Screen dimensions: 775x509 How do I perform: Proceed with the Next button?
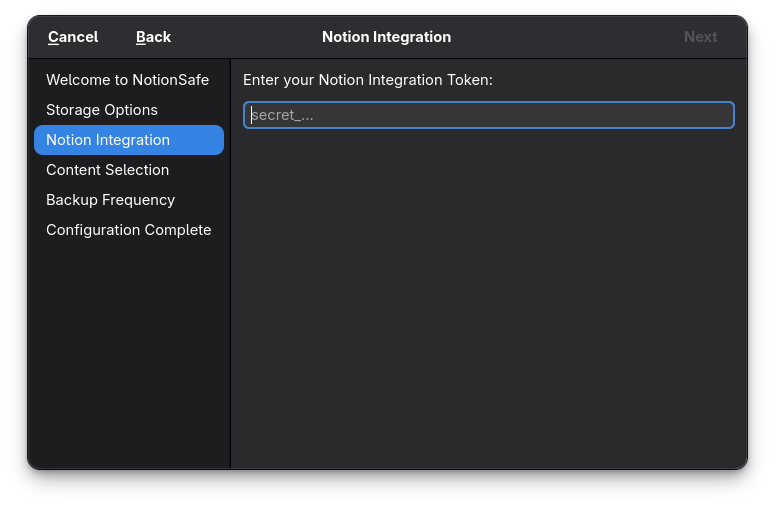tap(700, 37)
